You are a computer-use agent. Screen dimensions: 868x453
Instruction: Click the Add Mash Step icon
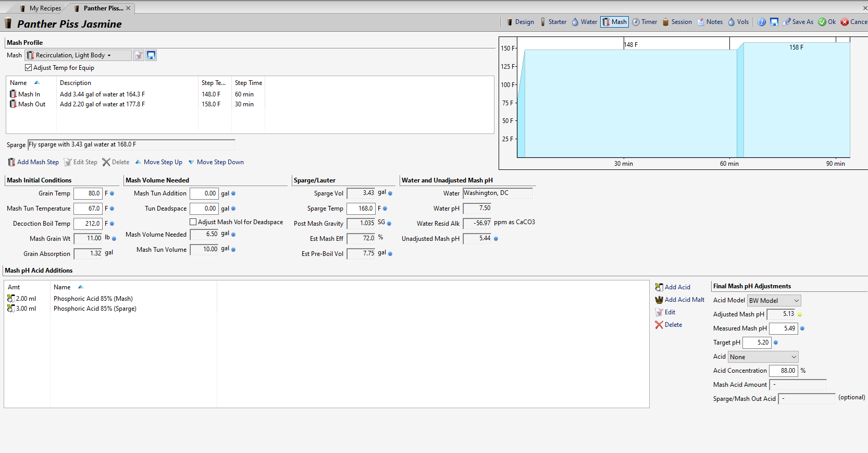point(11,162)
